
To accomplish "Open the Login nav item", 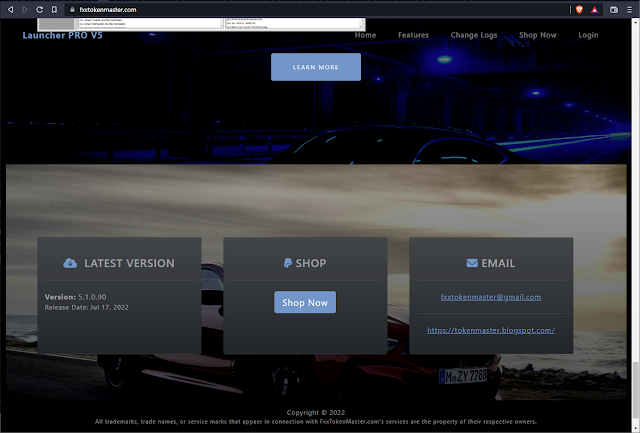I will tap(588, 35).
